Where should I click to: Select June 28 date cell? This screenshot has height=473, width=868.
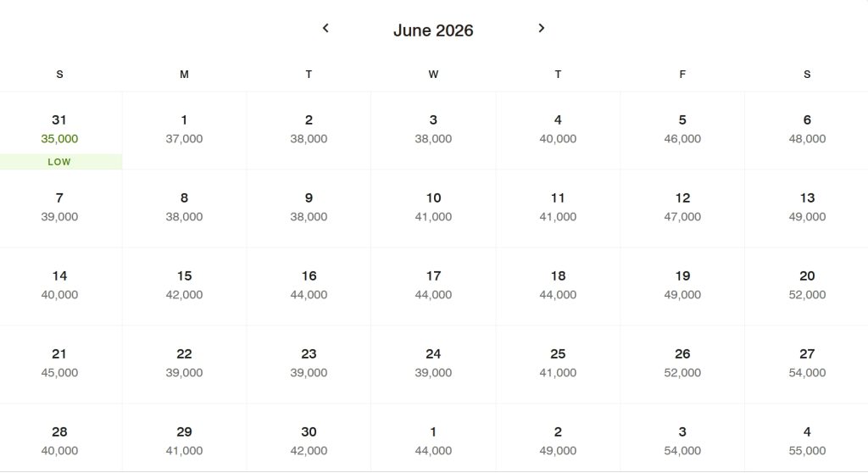click(x=59, y=442)
